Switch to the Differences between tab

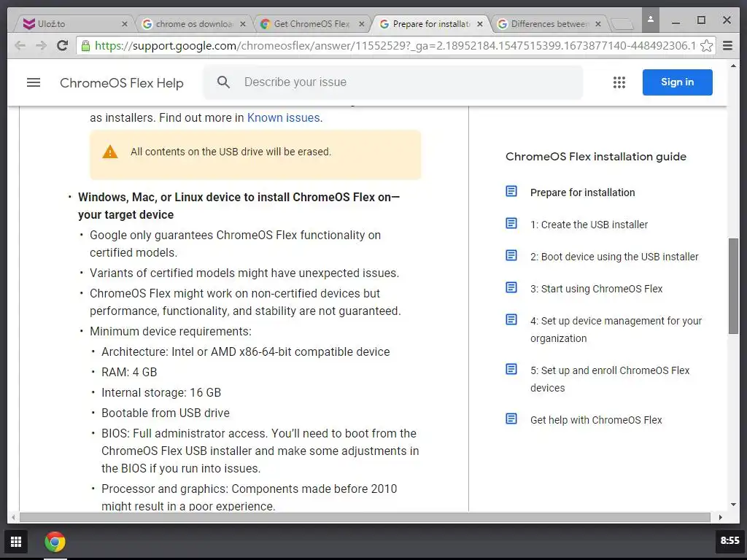(x=549, y=24)
